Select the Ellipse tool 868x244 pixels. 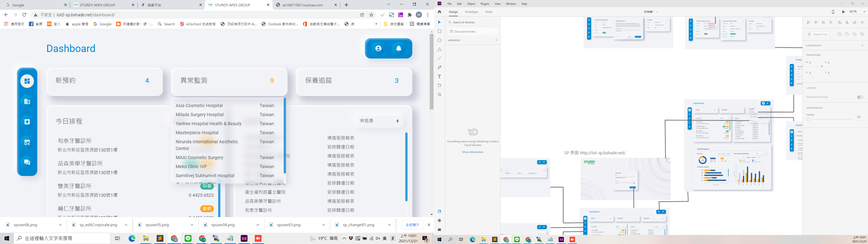(x=439, y=40)
